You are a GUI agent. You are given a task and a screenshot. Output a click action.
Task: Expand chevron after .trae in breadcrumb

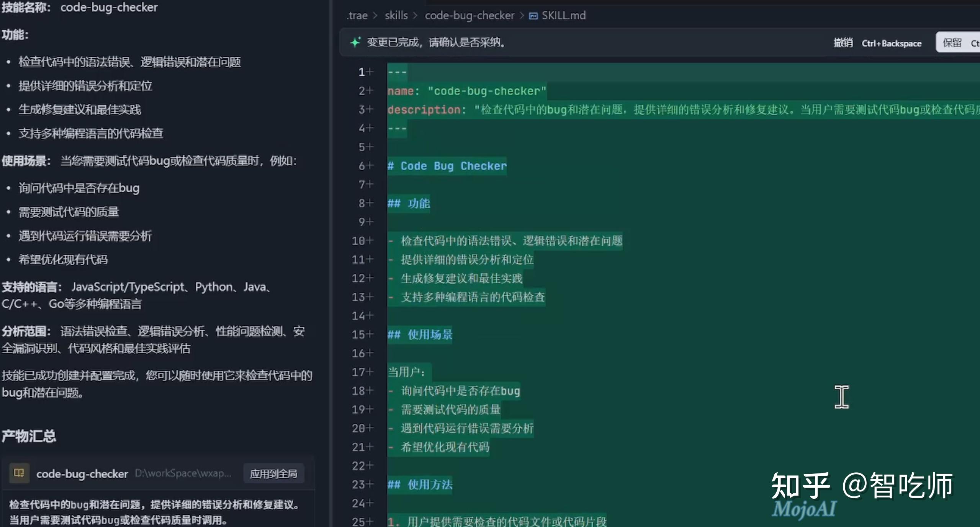[x=375, y=16]
